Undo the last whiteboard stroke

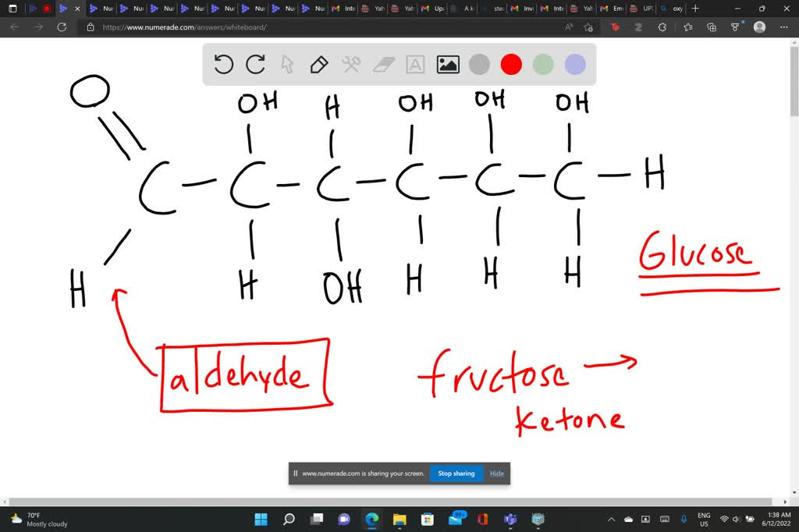click(224, 65)
